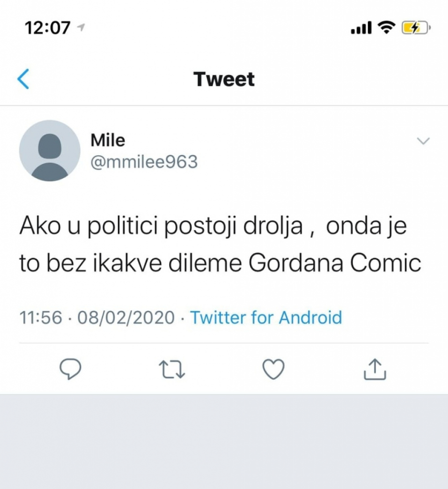Tap the Tweet header title
The image size is (448, 489).
(x=224, y=79)
